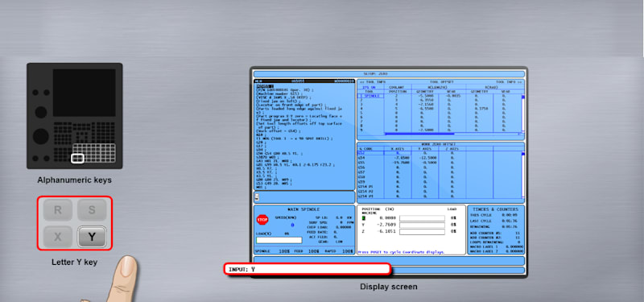Click the highlighted G52 X axis cell
Screen dimensions: 644x302
397,153
